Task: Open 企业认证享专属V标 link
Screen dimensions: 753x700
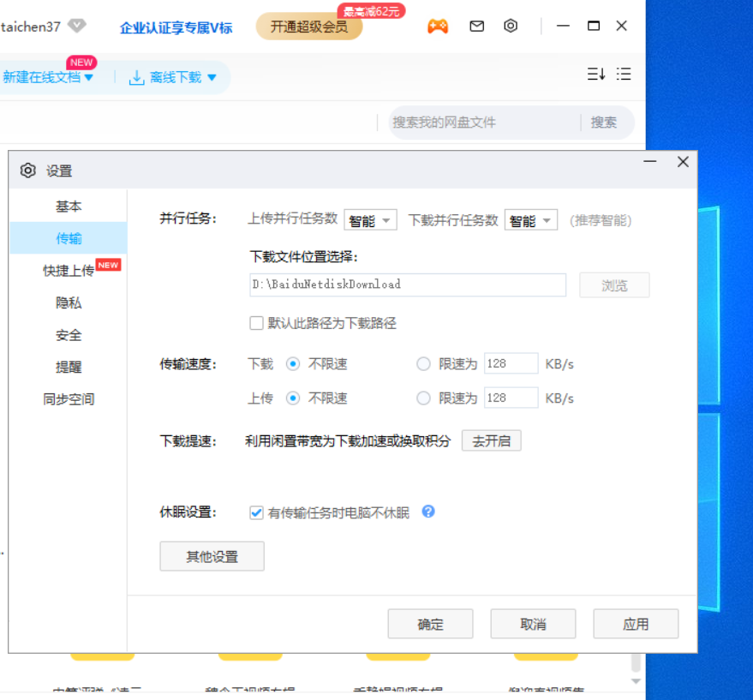Action: pyautogui.click(x=176, y=27)
